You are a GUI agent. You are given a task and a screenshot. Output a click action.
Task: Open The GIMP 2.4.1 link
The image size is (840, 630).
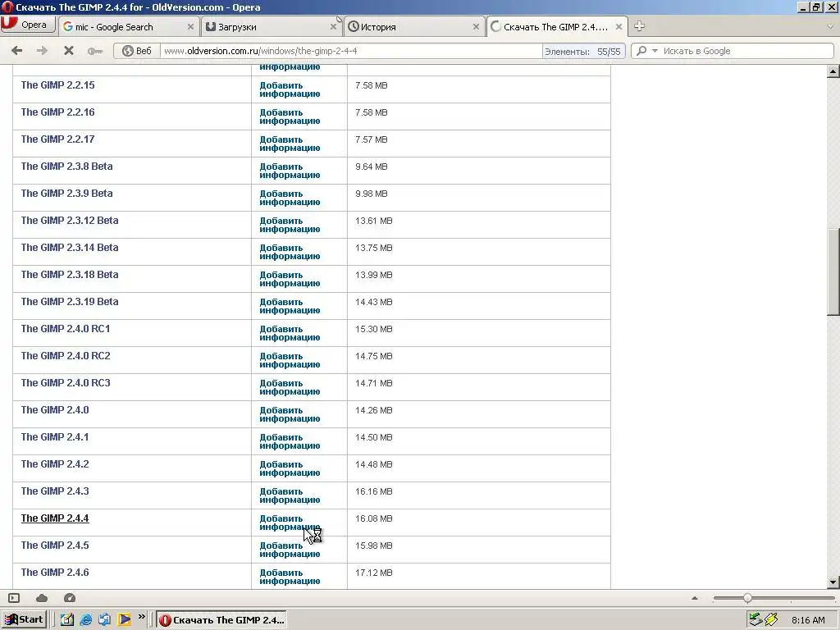pyautogui.click(x=55, y=437)
